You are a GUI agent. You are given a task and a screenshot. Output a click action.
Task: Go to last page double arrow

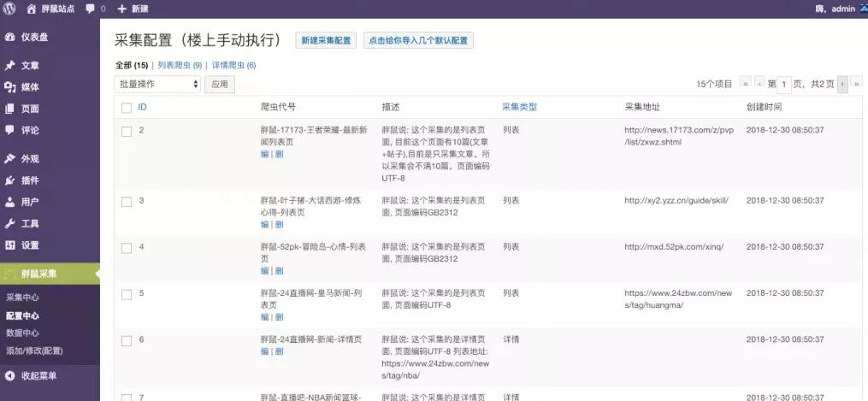point(857,84)
